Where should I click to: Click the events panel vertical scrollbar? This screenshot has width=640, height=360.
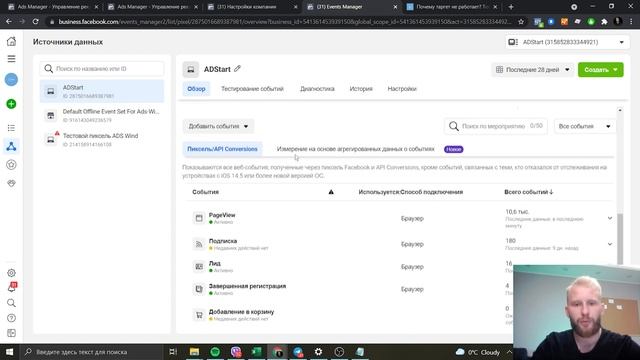[x=620, y=239]
